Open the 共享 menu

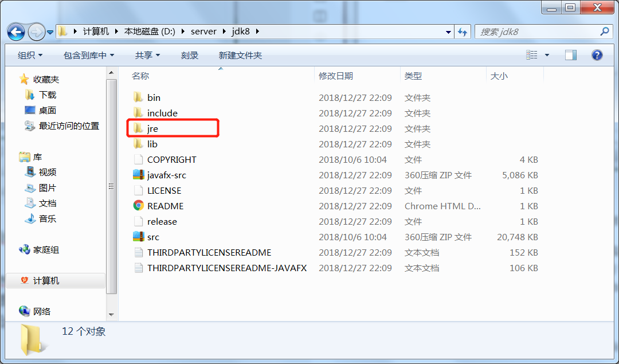(x=147, y=55)
